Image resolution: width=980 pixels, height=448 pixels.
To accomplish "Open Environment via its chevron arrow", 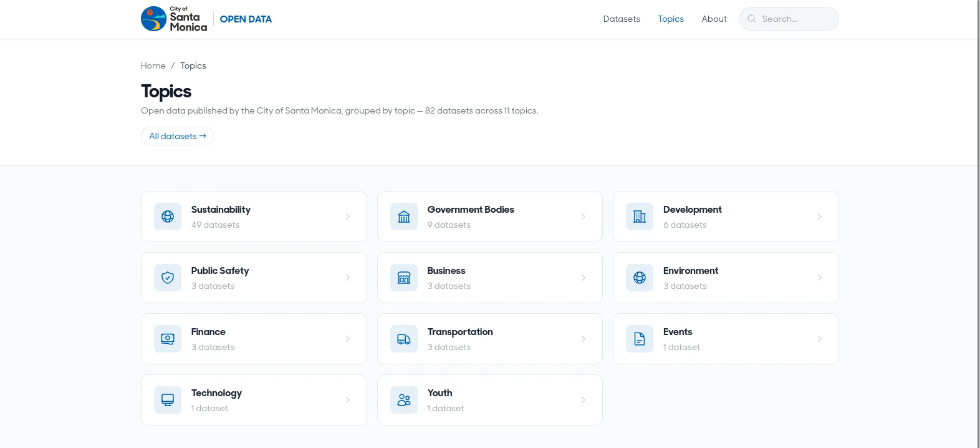I will pyautogui.click(x=820, y=278).
